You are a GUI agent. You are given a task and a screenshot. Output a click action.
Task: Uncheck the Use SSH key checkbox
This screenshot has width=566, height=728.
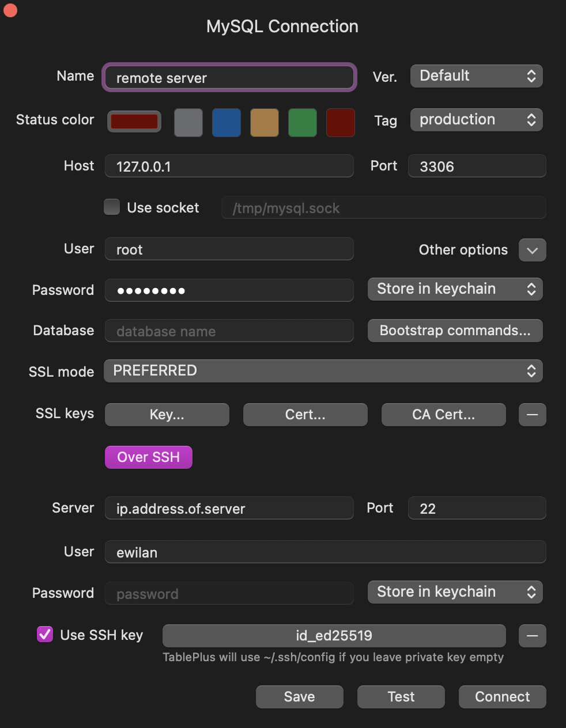coord(45,635)
